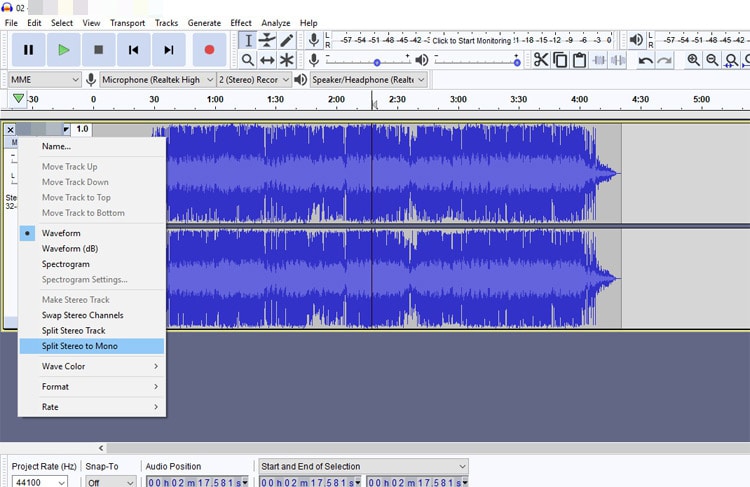Image resolution: width=750 pixels, height=487 pixels.
Task: Select the I-beam Selection tool
Action: (248, 41)
